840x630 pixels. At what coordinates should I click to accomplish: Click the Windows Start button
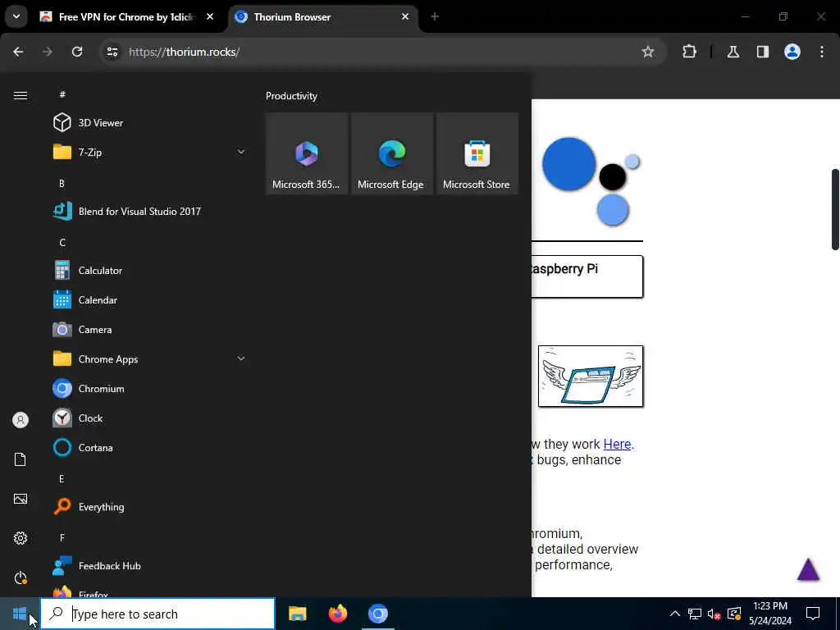[x=20, y=614]
